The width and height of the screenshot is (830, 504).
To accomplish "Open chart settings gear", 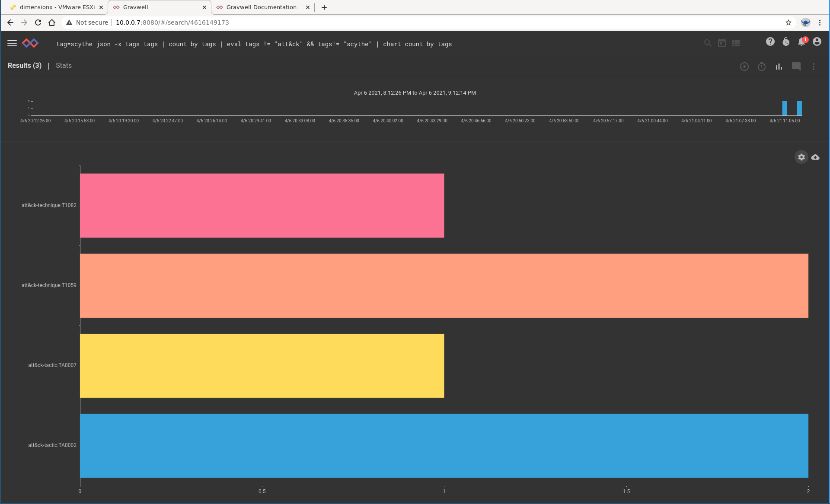I will pyautogui.click(x=801, y=157).
